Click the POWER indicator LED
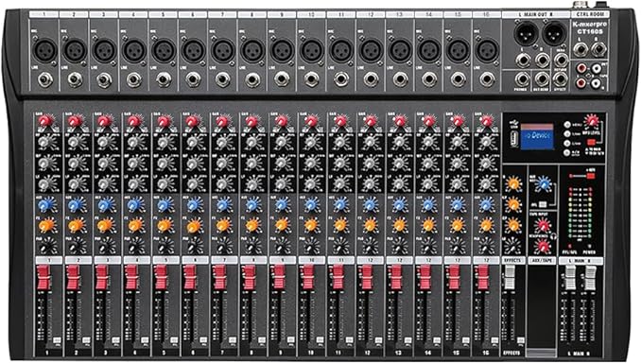Screen dimensions: 642x364 (589, 247)
